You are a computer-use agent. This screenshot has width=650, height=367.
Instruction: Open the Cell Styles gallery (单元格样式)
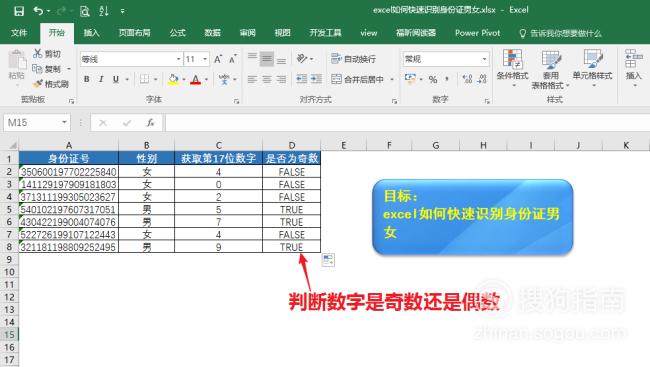(x=592, y=68)
